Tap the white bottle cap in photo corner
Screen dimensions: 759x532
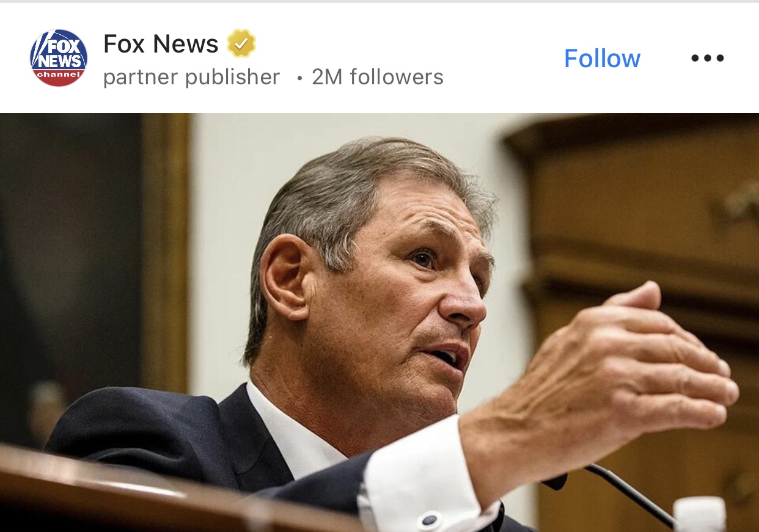coord(700,514)
